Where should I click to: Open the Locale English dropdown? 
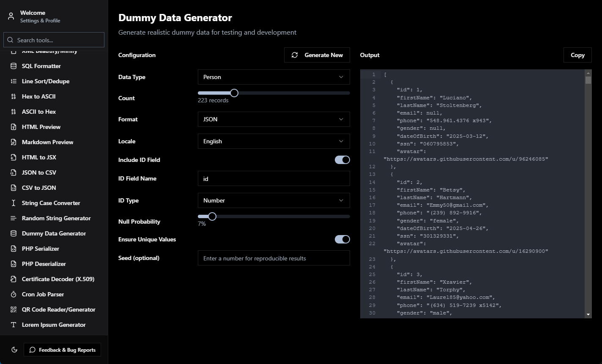click(x=274, y=141)
